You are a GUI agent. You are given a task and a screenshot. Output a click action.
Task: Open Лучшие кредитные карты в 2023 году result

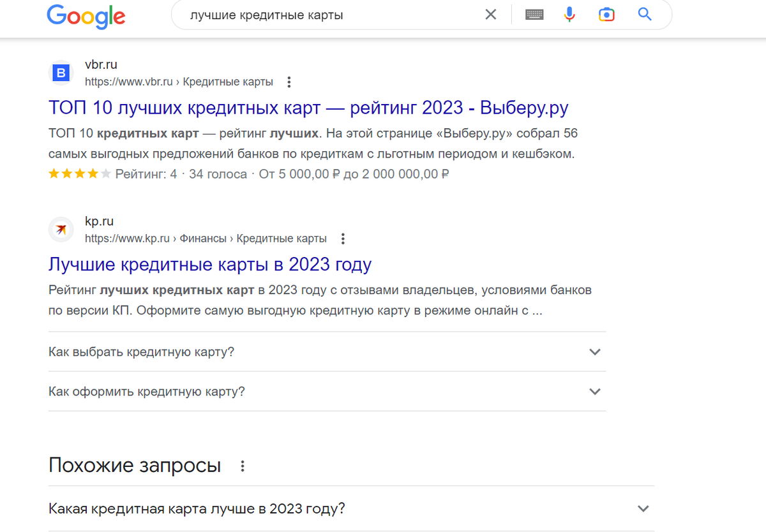coord(210,264)
